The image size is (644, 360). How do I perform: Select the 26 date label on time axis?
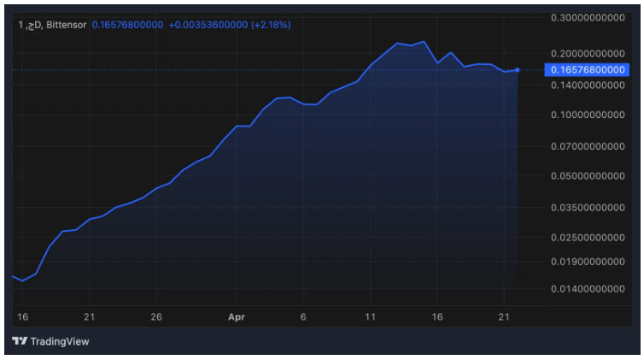[x=156, y=316]
